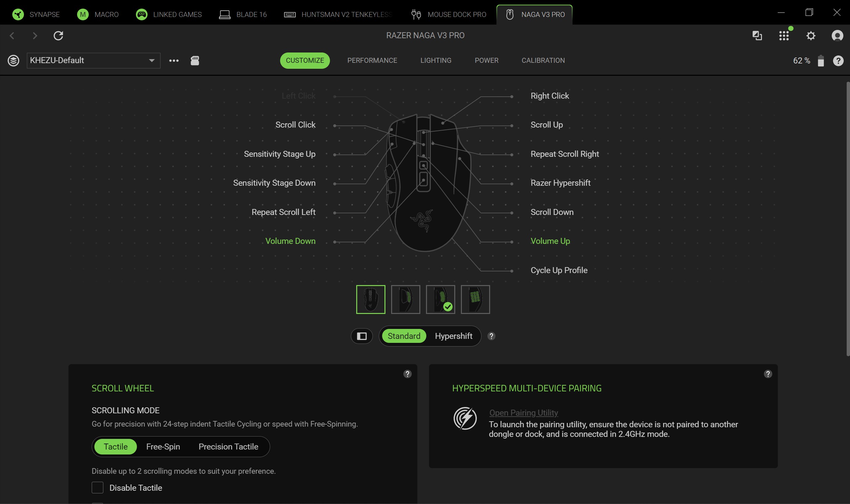This screenshot has width=850, height=504.
Task: Edit the Repeat Scroll Left assignment
Action: 283,212
